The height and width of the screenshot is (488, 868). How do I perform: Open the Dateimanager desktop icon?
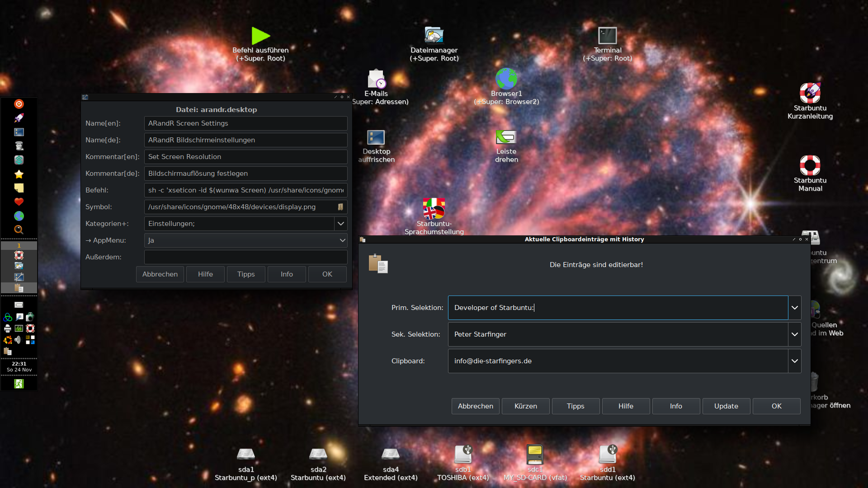(434, 35)
